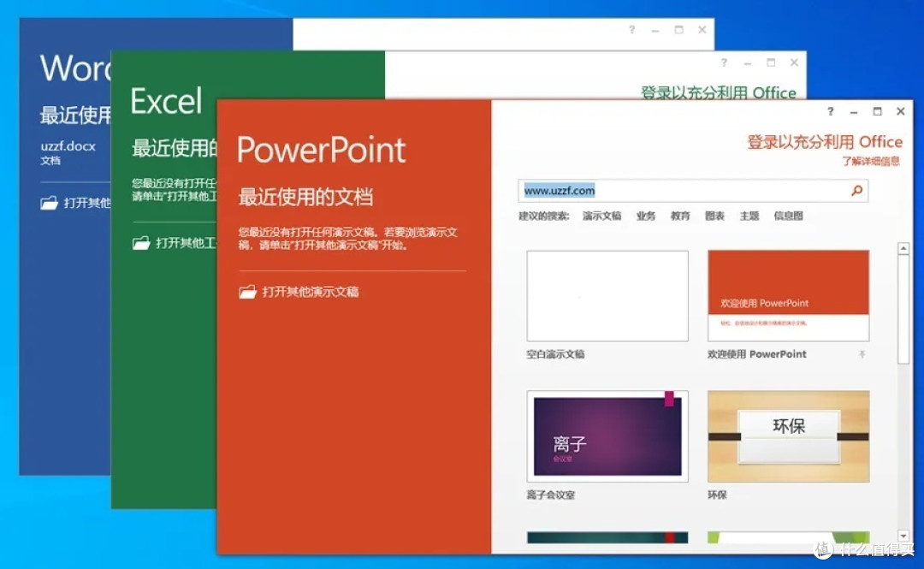Maximize the PowerPoint window
Image resolution: width=924 pixels, height=569 pixels.
[877, 111]
